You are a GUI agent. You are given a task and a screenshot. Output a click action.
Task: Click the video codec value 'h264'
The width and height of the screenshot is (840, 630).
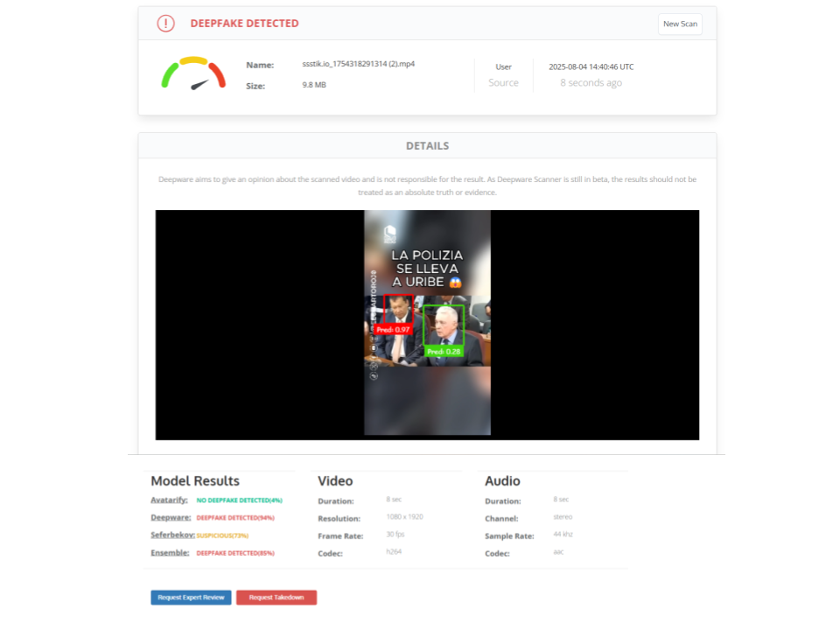pos(394,552)
